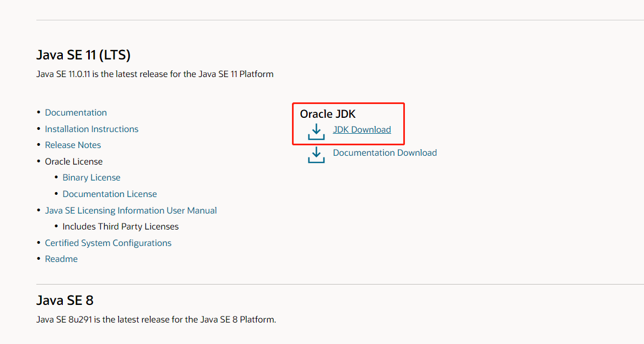Click the Documentation Download arrow icon
This screenshot has height=344, width=644.
[x=316, y=155]
